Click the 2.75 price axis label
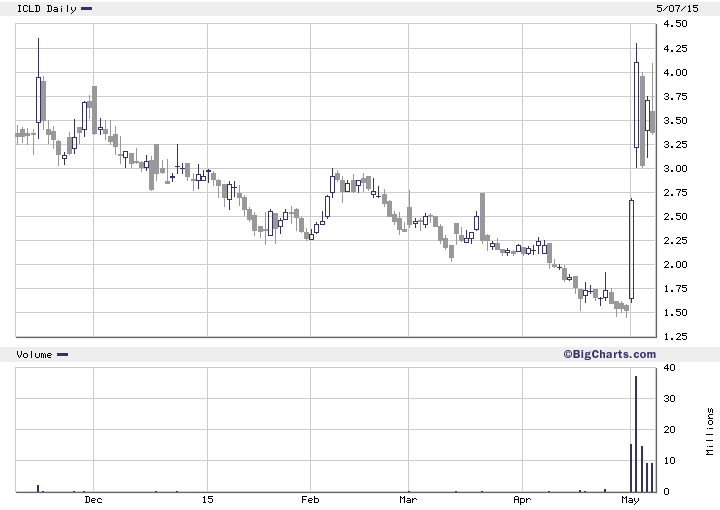This screenshot has width=720, height=510. point(675,192)
